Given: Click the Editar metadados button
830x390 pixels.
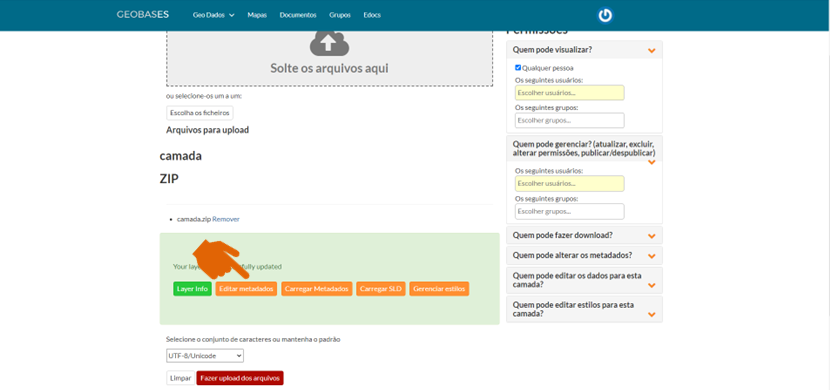Looking at the screenshot, I should coord(246,289).
